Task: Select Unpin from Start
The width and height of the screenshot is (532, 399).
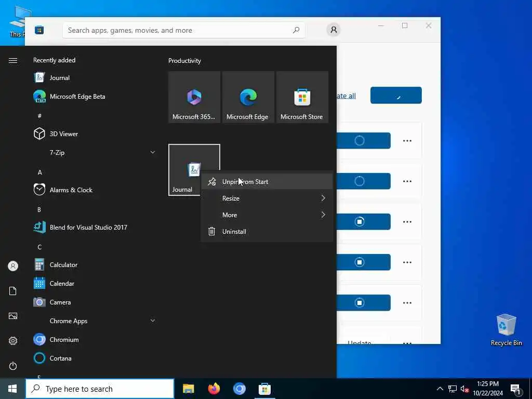Action: 267,181
